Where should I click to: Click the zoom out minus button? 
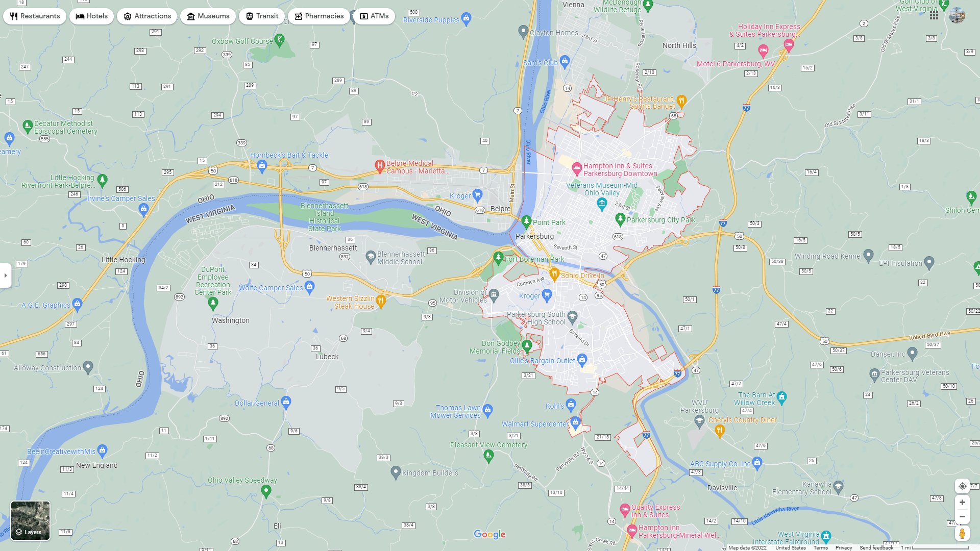coord(962,517)
